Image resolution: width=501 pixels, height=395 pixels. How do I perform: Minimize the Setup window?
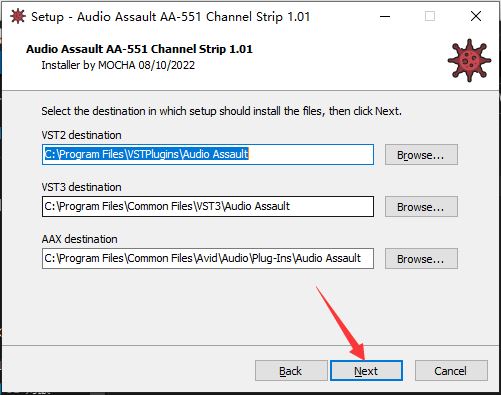tap(385, 16)
